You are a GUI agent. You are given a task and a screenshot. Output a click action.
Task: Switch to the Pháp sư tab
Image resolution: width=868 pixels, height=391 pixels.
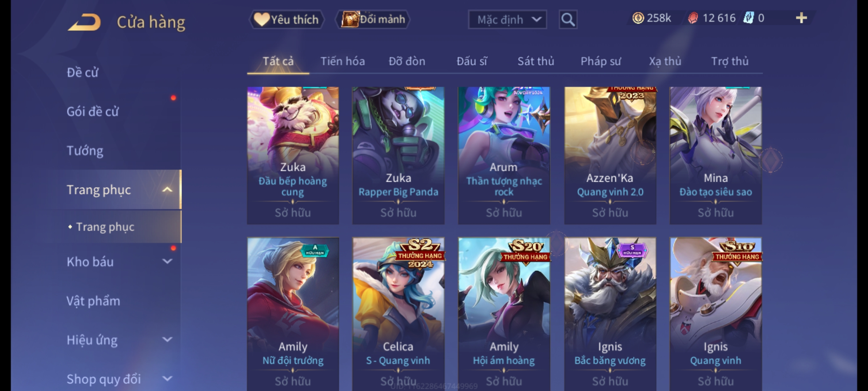point(601,61)
